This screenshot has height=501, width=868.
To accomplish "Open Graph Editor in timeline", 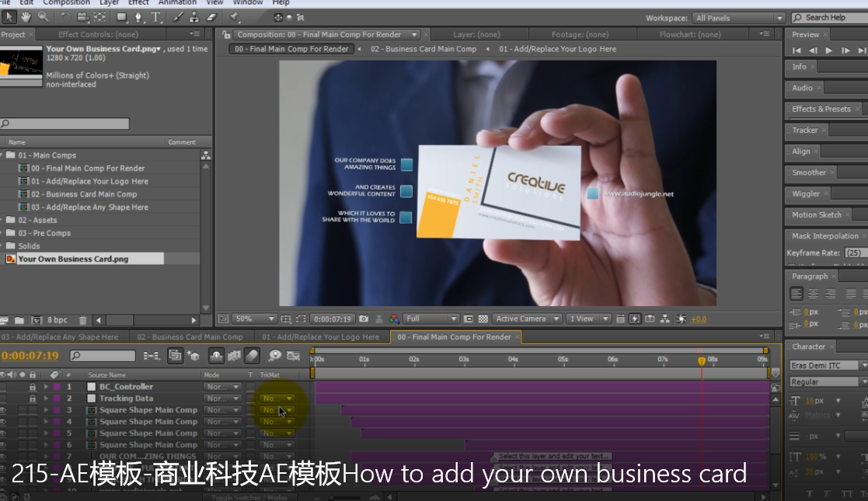I will [294, 356].
